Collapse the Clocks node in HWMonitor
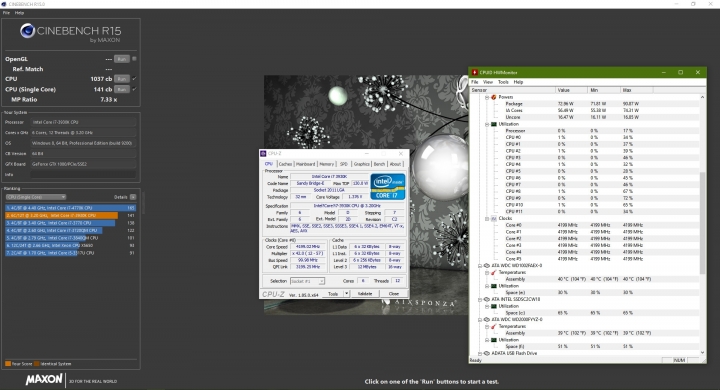The height and width of the screenshot is (390, 720). [487, 219]
